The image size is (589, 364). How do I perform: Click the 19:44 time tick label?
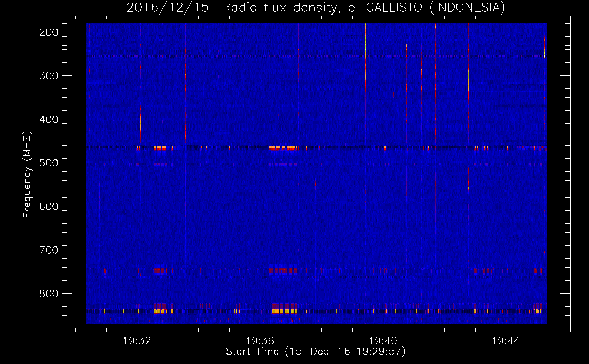pyautogui.click(x=506, y=341)
